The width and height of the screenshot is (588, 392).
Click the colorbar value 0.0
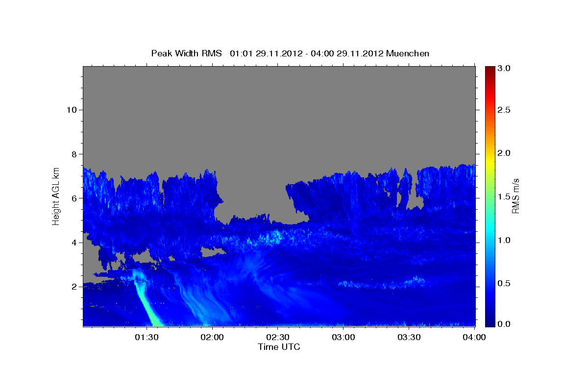(505, 324)
